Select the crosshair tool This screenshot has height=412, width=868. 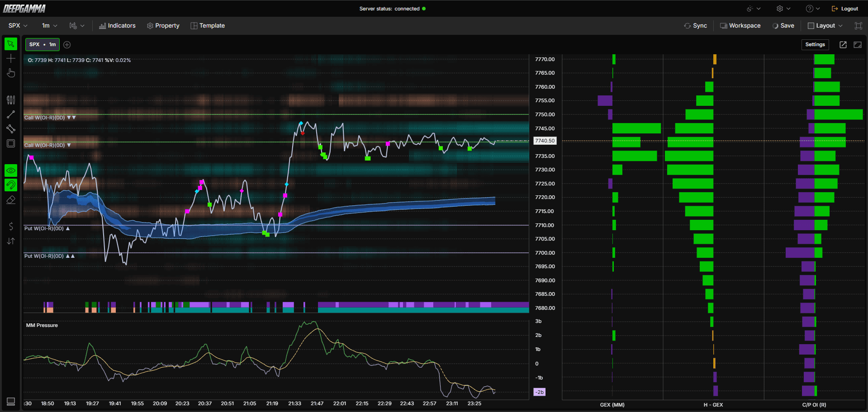[x=11, y=58]
